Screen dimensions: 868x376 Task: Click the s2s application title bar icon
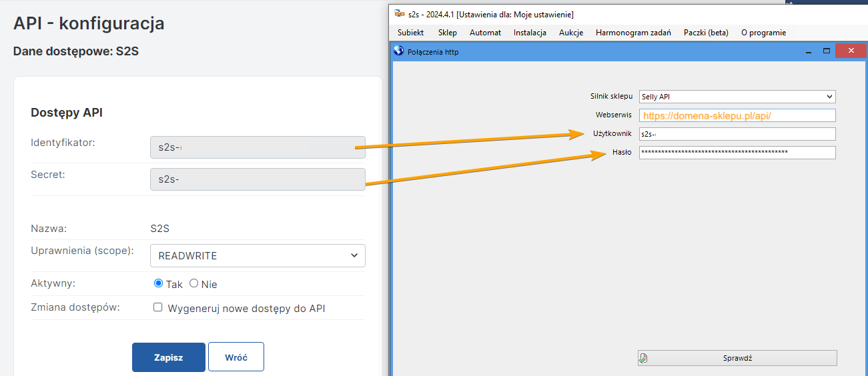(399, 14)
